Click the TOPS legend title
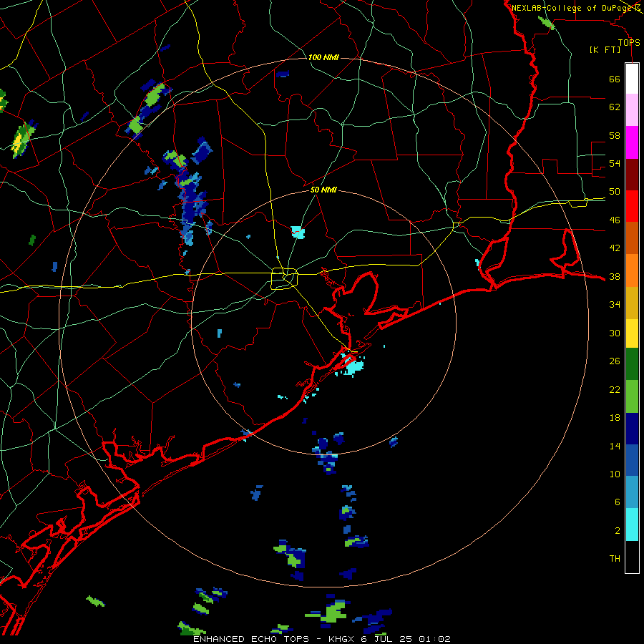The height and width of the screenshot is (644, 644). pos(629,42)
